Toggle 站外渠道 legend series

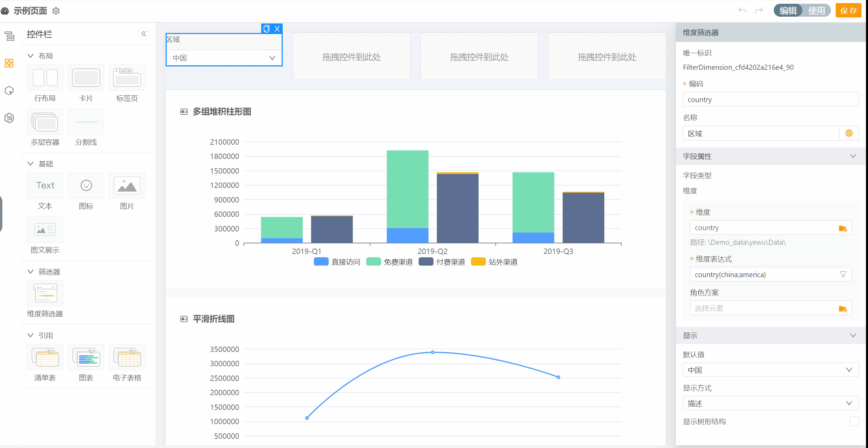click(x=494, y=262)
